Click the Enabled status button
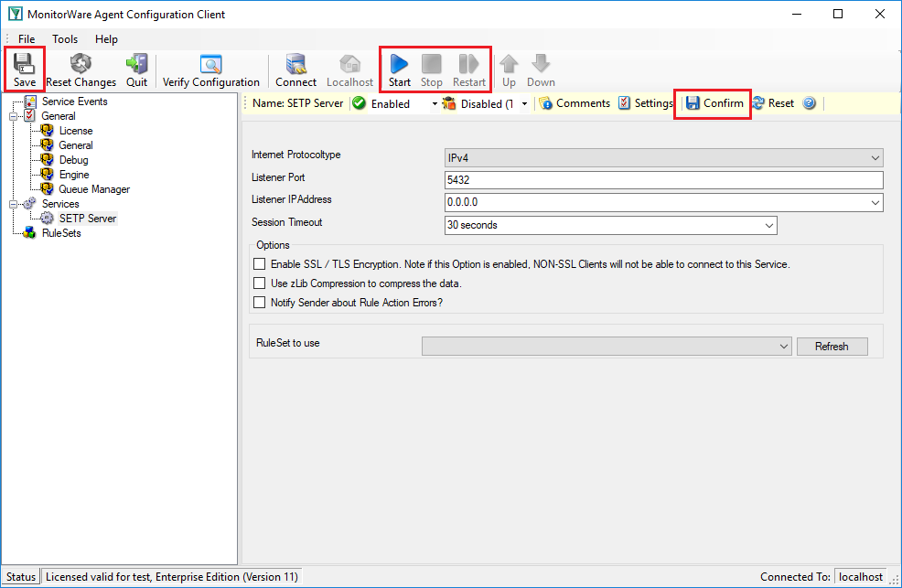 [390, 103]
